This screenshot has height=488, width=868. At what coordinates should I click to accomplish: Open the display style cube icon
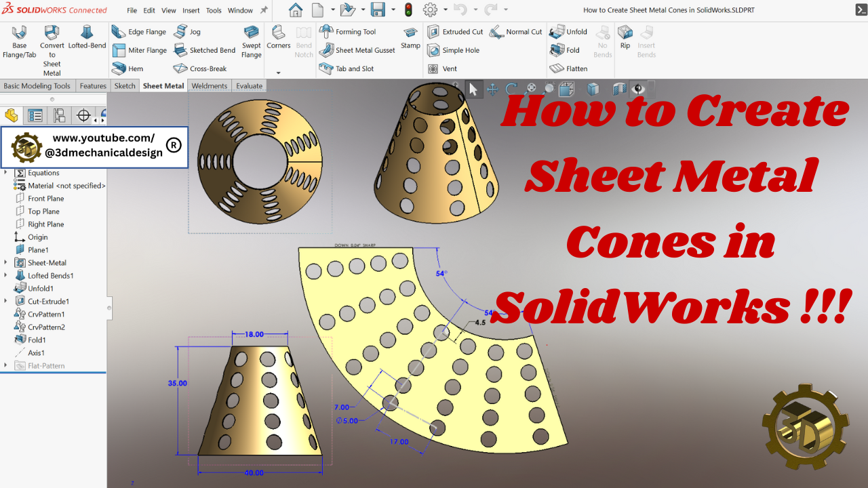pyautogui.click(x=593, y=89)
